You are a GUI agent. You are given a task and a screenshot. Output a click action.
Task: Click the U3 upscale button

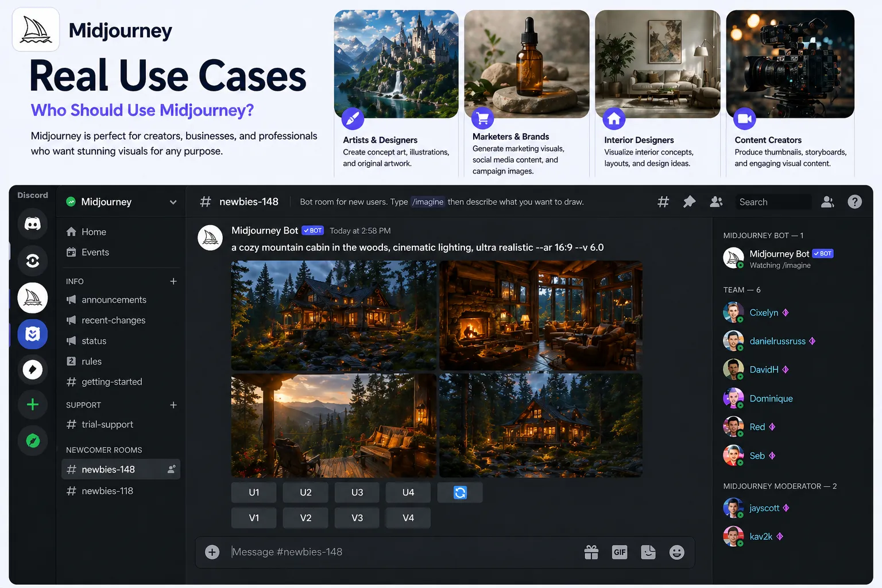(357, 492)
